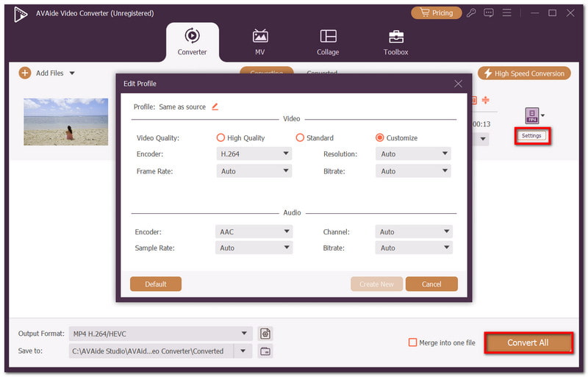Expand the format icon dropdown arrow

tap(542, 115)
